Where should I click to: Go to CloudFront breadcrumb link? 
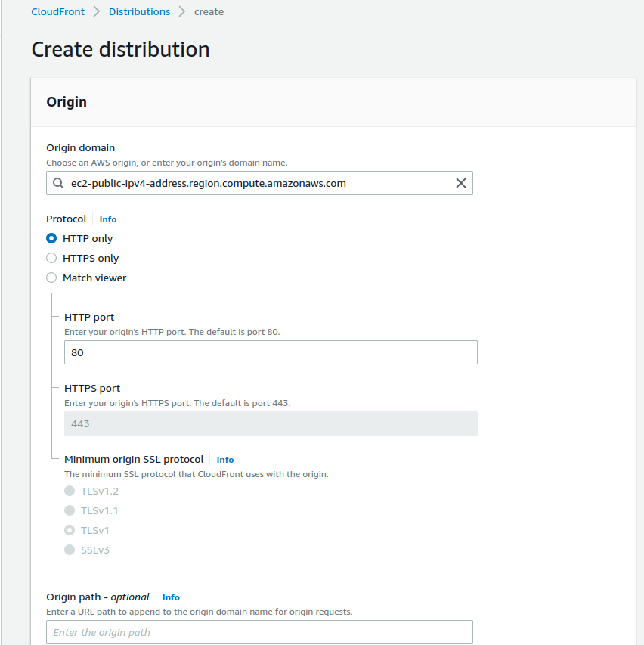pos(58,12)
